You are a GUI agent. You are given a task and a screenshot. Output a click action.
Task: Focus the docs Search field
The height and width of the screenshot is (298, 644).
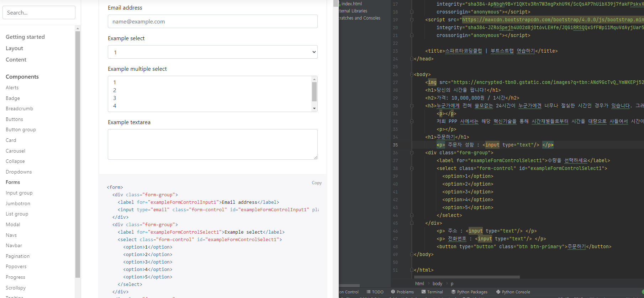pyautogui.click(x=39, y=12)
